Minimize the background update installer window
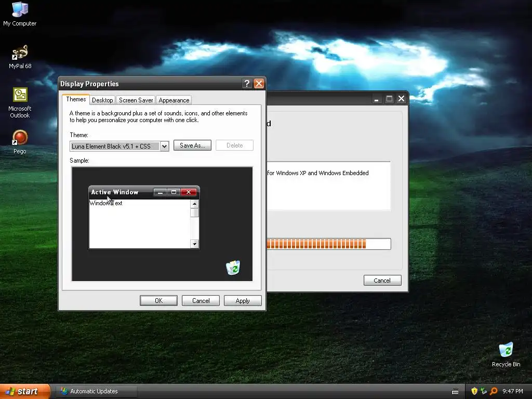The height and width of the screenshot is (399, 532). pos(376,99)
